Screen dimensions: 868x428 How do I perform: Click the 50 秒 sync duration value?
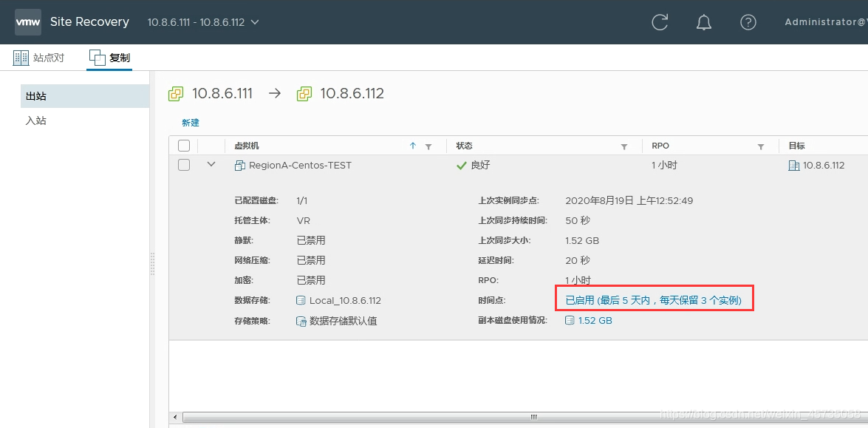(x=578, y=220)
